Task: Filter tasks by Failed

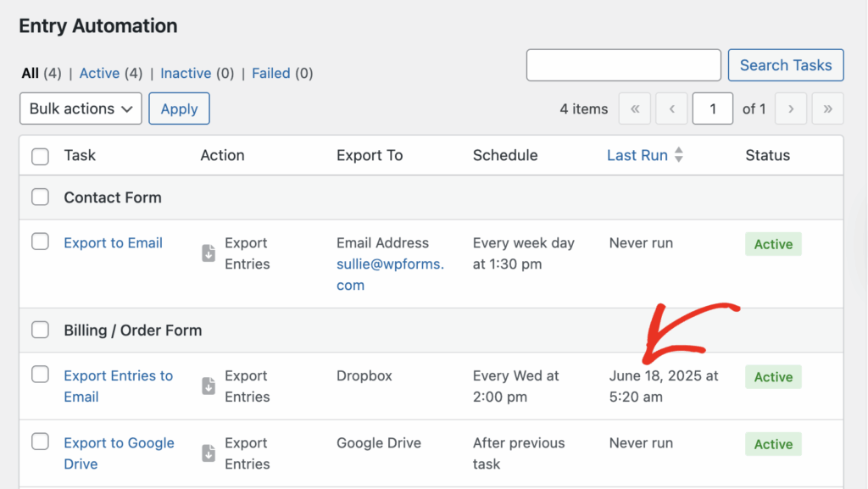Action: (x=270, y=73)
